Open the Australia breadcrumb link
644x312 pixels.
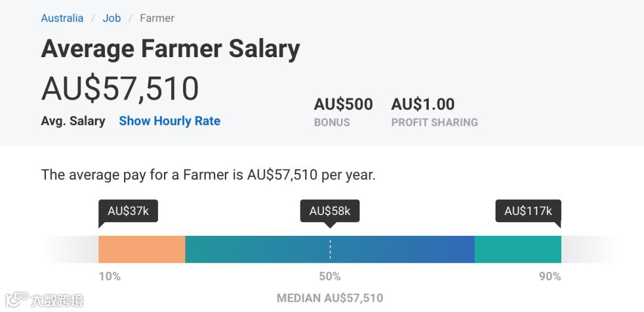[62, 18]
